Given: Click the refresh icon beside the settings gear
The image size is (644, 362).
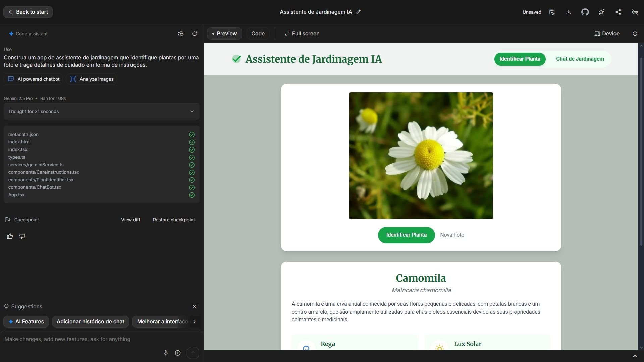Looking at the screenshot, I should pos(194,34).
